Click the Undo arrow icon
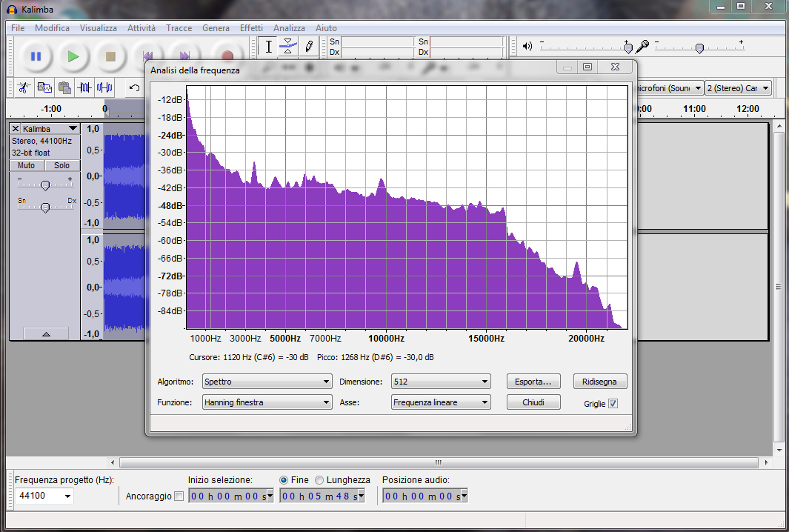This screenshot has height=532, width=789. click(x=134, y=87)
